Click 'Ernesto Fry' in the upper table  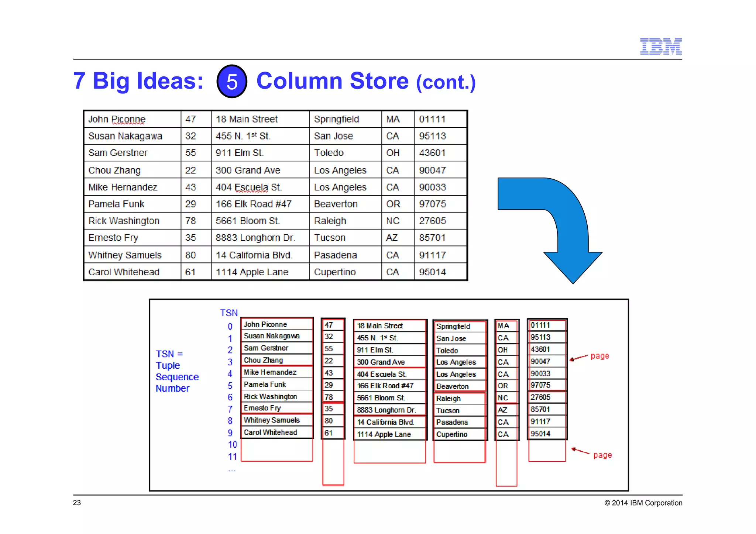[113, 238]
